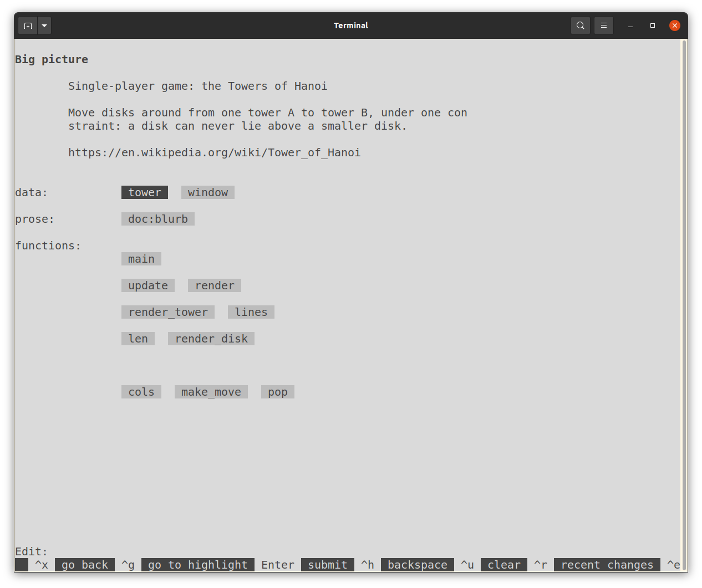Select the make_move function
The width and height of the screenshot is (702, 588).
(211, 392)
